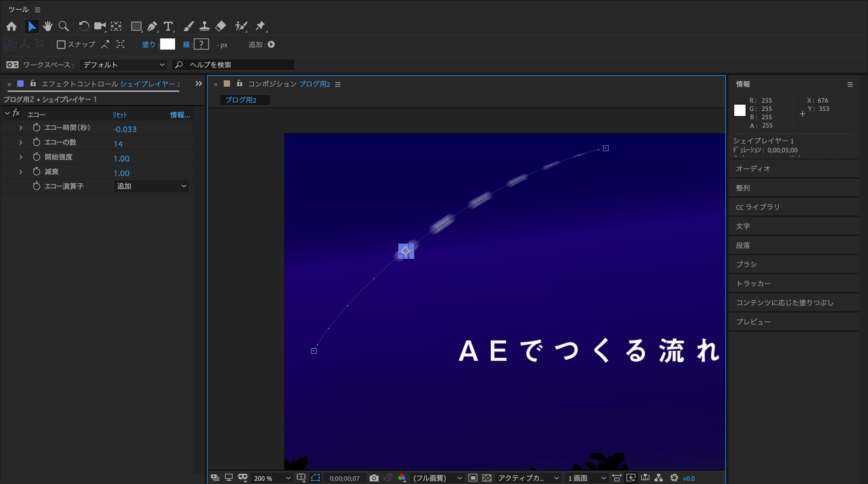
Task: Take a snapshot with camera icon
Action: [x=374, y=478]
